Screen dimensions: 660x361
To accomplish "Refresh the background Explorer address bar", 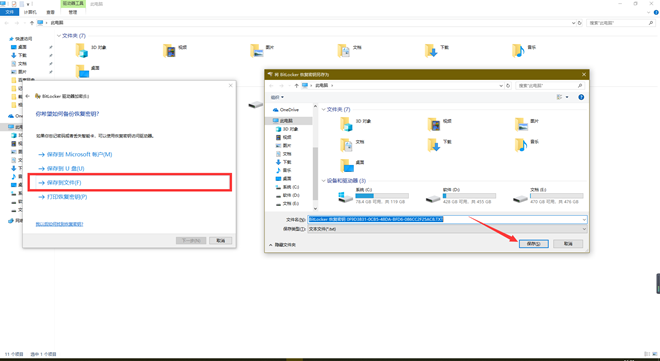I will point(580,23).
